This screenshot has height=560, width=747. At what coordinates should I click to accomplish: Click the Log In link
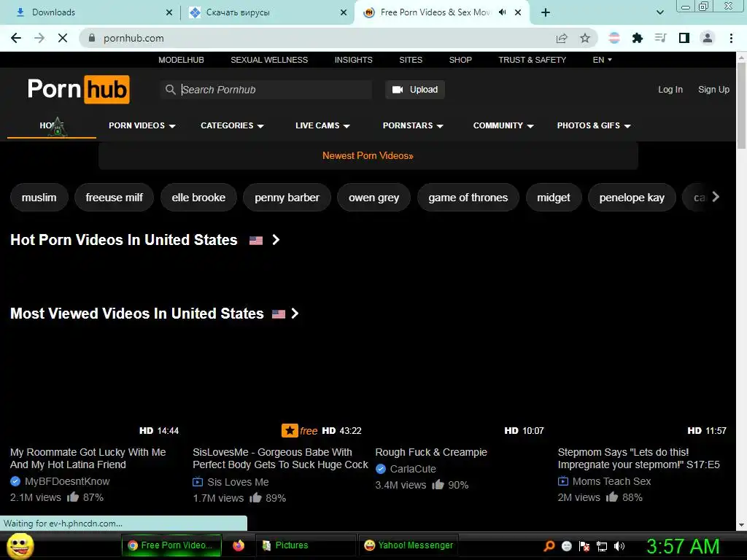point(670,90)
